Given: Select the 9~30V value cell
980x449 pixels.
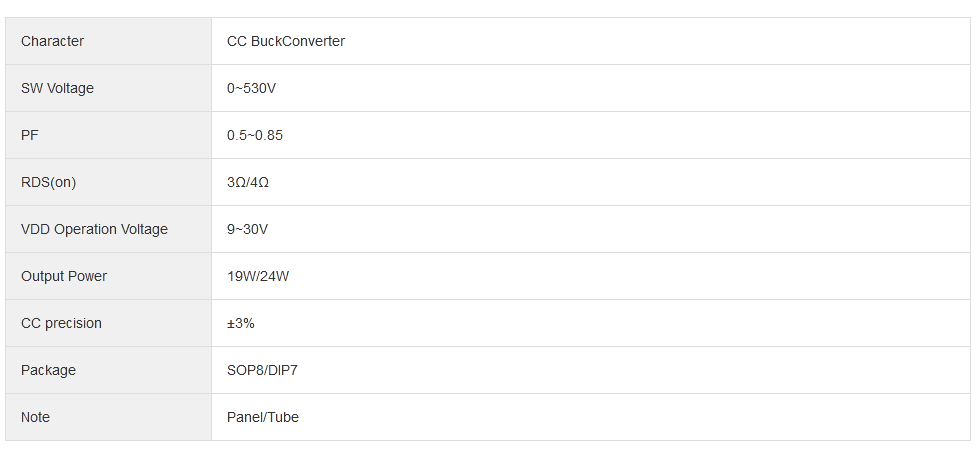Looking at the screenshot, I should 247,229.
